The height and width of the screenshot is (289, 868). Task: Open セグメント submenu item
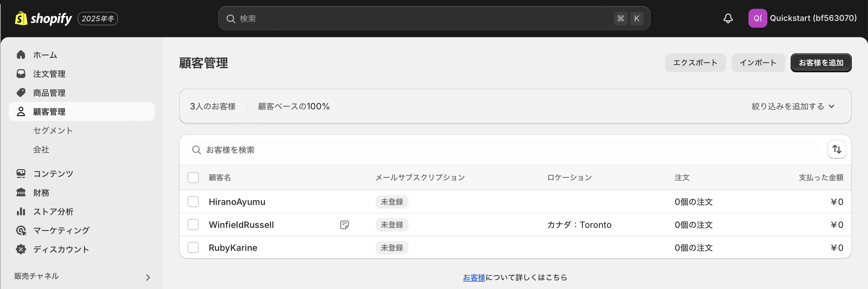click(53, 130)
